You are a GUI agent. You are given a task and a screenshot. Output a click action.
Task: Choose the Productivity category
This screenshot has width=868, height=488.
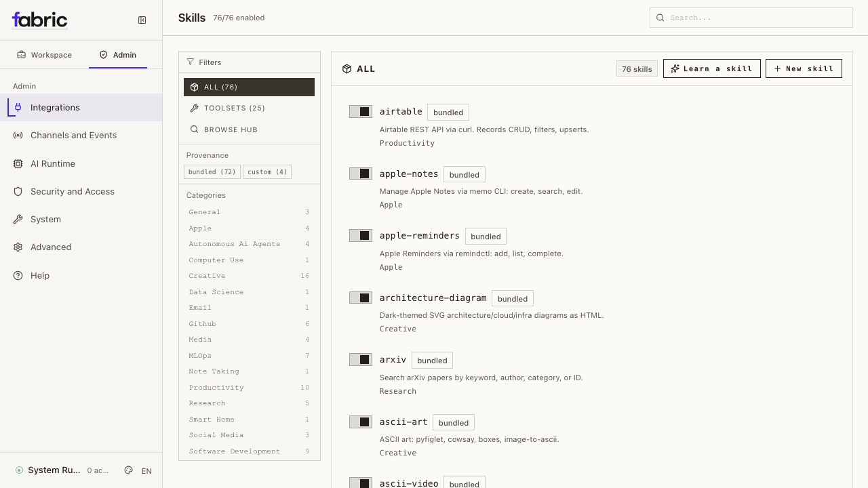pyautogui.click(x=249, y=388)
